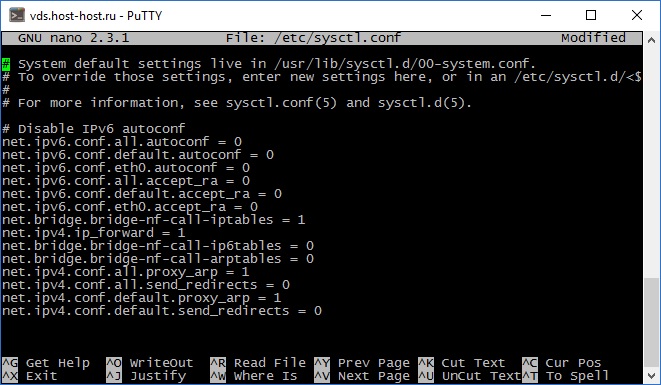The width and height of the screenshot is (661, 385).
Task: Open the PuTTY system menu icon
Action: tap(17, 16)
